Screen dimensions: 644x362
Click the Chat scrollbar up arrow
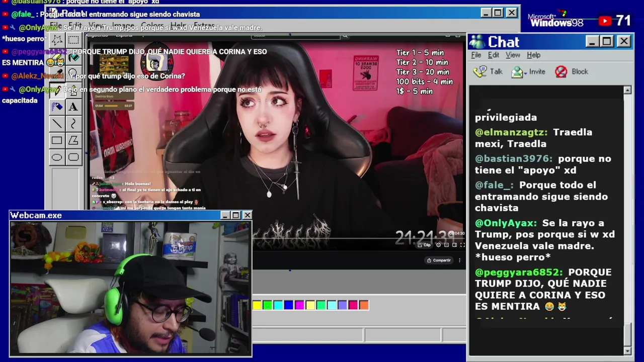coord(627,90)
